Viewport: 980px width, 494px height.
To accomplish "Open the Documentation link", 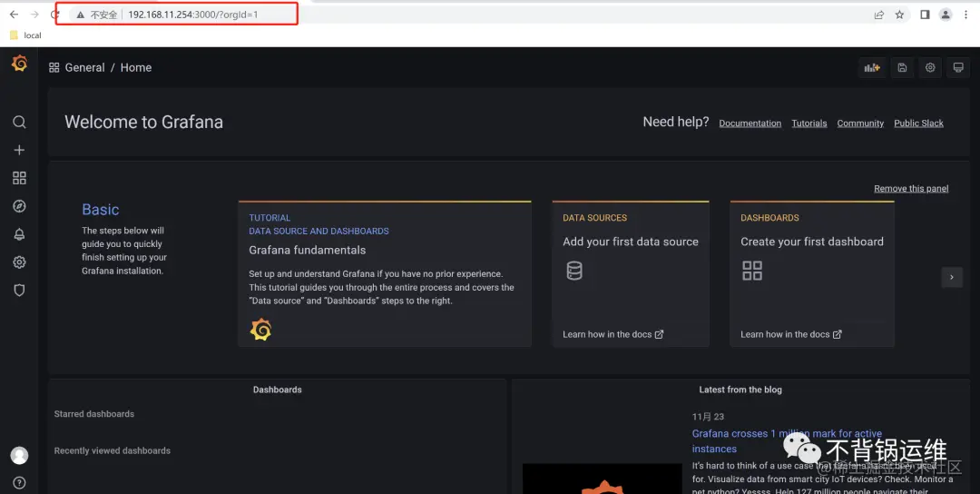I will coord(750,123).
